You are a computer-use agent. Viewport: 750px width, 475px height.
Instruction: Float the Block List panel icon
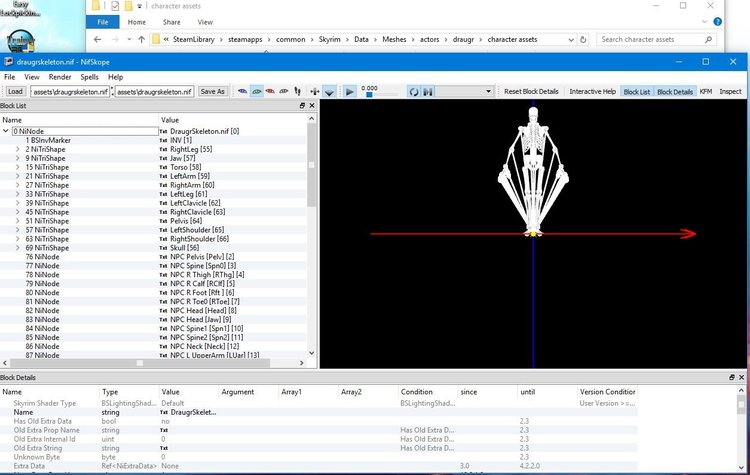coord(302,106)
